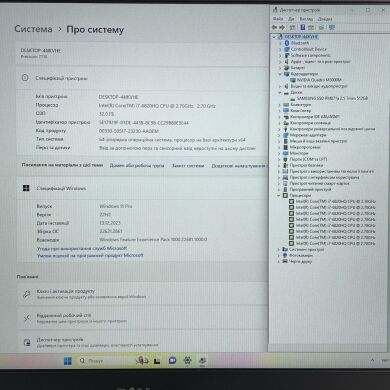Open Ключ і активація продукту settings row
The image size is (390, 390).
tap(142, 294)
